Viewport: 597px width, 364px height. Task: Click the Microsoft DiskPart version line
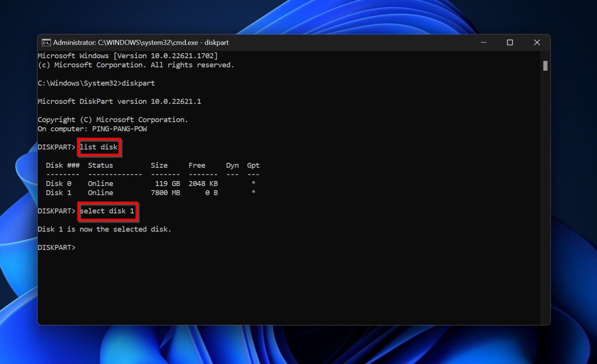pyautogui.click(x=119, y=101)
